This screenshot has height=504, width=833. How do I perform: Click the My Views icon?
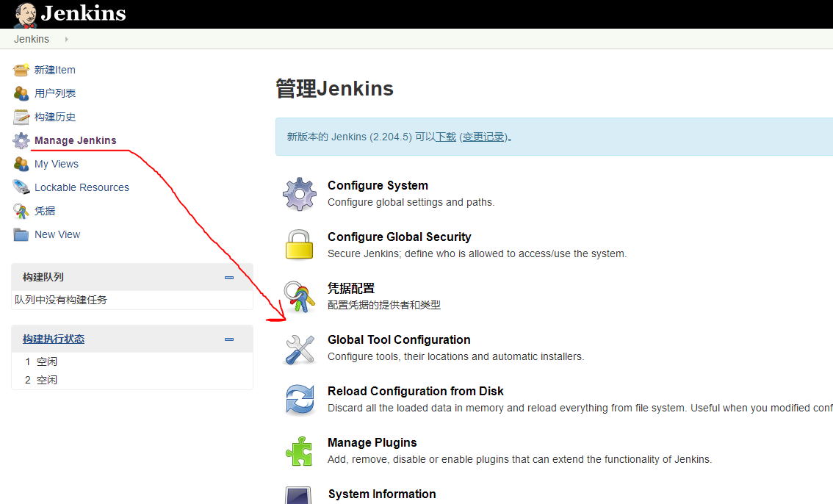[21, 164]
